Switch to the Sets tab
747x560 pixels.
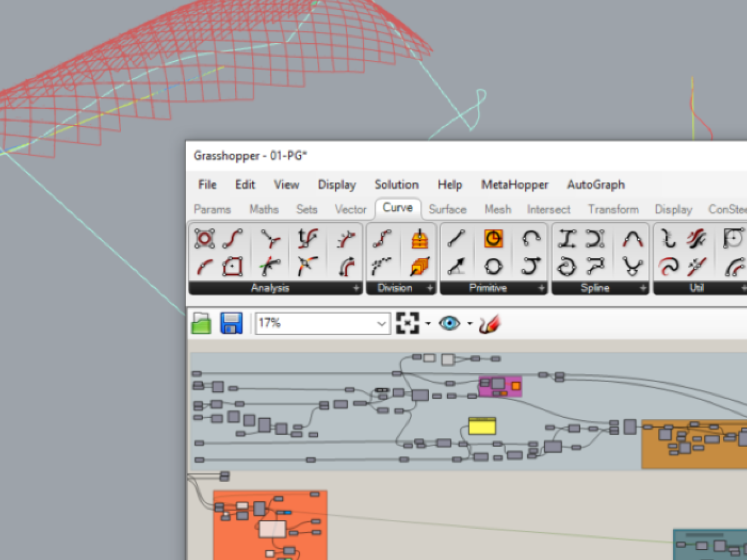[x=307, y=209]
